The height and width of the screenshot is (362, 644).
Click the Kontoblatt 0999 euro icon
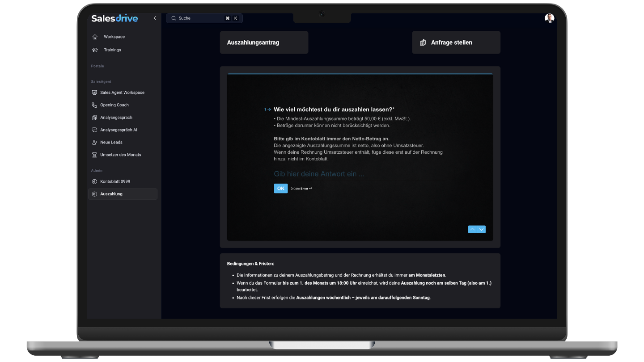tap(94, 182)
